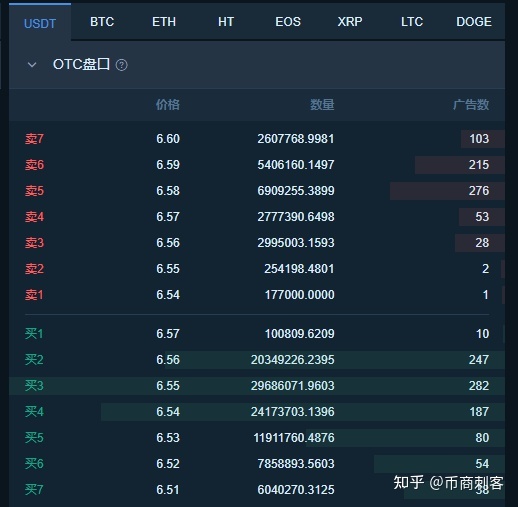Click the ad count 80
The width and height of the screenshot is (518, 507).
[x=482, y=438]
